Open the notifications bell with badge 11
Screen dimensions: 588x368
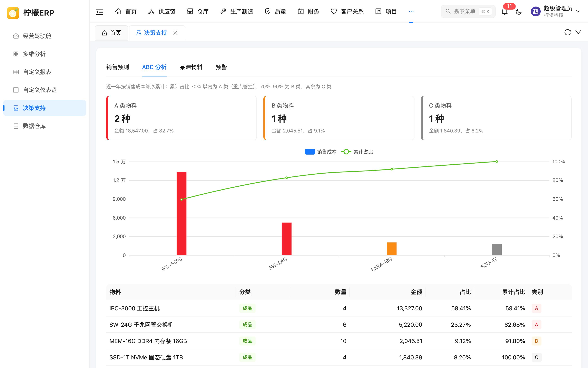coord(505,11)
